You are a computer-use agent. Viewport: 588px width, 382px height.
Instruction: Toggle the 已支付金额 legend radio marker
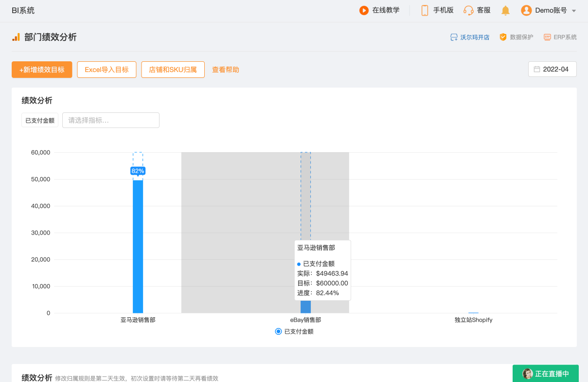tap(278, 331)
